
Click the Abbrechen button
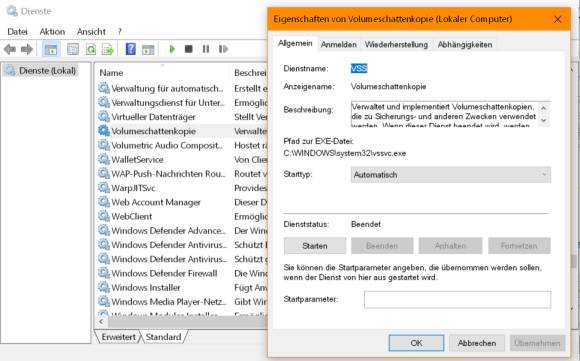point(477,343)
